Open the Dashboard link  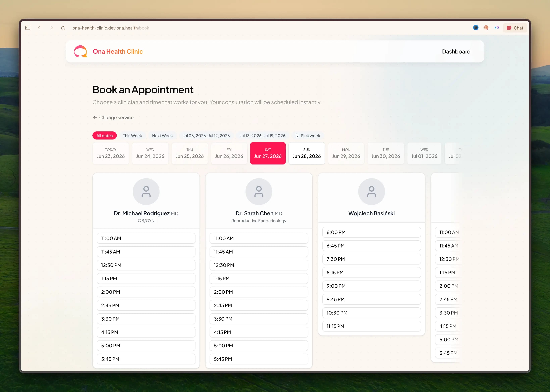pos(456,51)
